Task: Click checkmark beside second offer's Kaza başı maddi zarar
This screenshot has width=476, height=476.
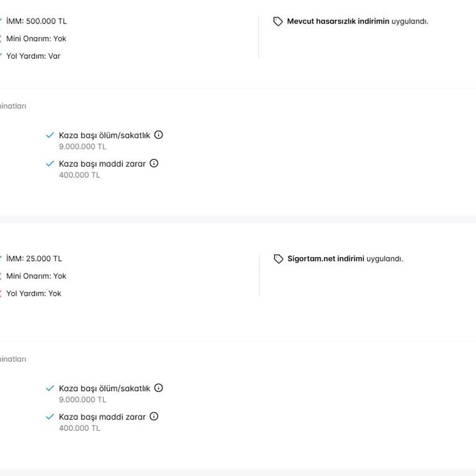Action: 50,416
